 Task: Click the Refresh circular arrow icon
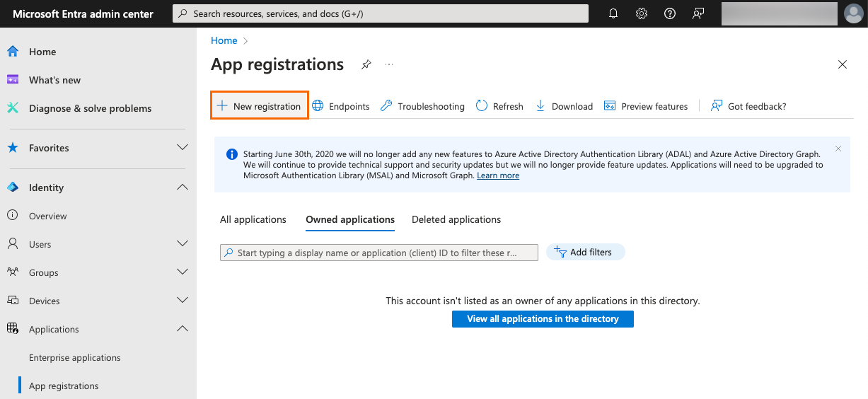(x=482, y=105)
